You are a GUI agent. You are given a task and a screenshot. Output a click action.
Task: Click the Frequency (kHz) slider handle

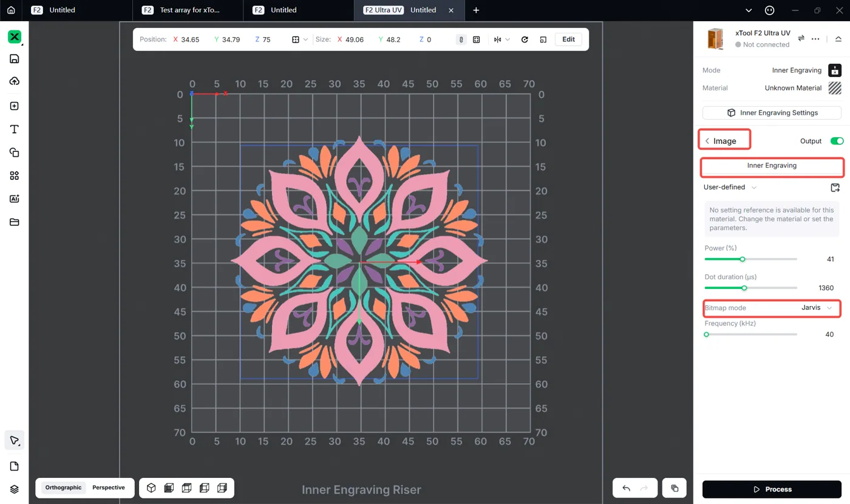pyautogui.click(x=706, y=335)
